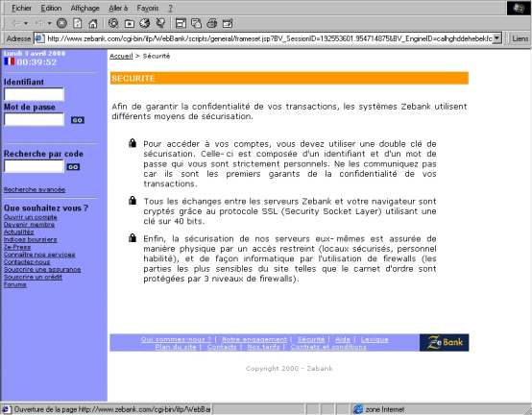This screenshot has height=415, width=532.
Task: Open the Favoris menu
Action: [x=148, y=8]
